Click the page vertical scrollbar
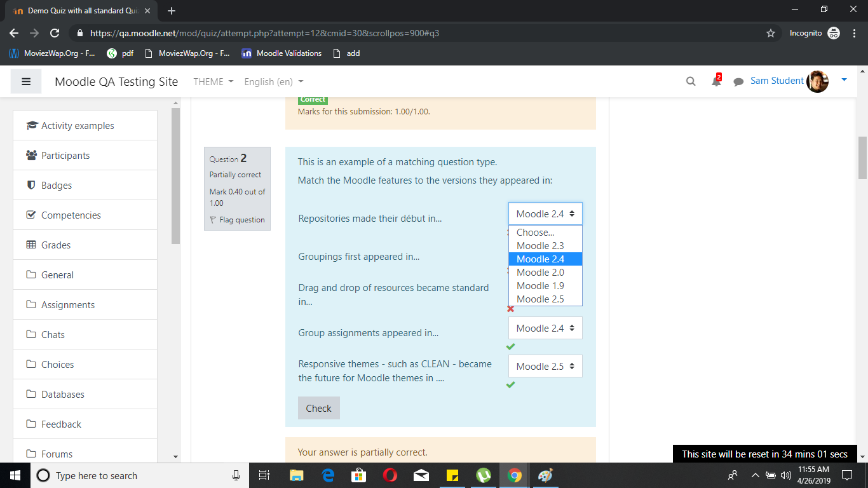868x488 pixels. point(862,158)
